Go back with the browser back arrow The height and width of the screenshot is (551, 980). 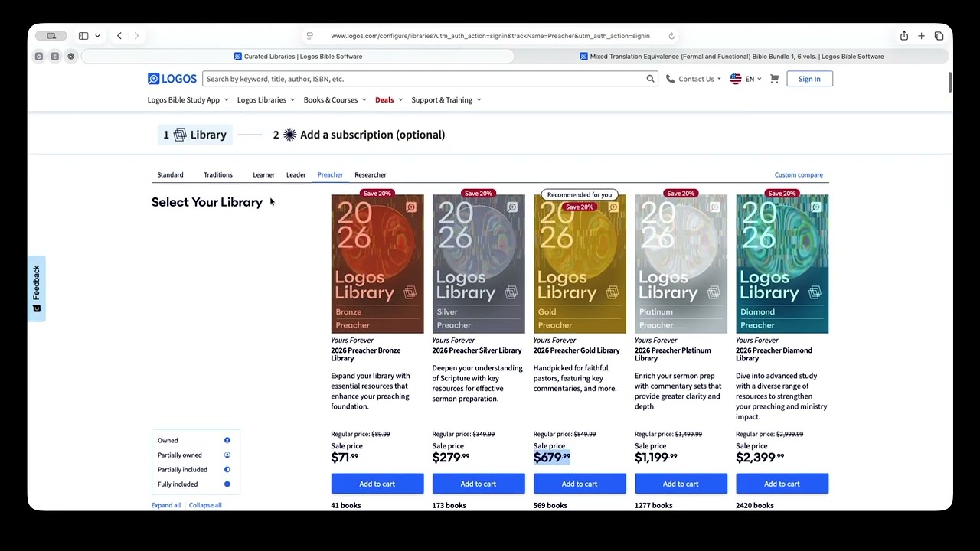click(119, 36)
